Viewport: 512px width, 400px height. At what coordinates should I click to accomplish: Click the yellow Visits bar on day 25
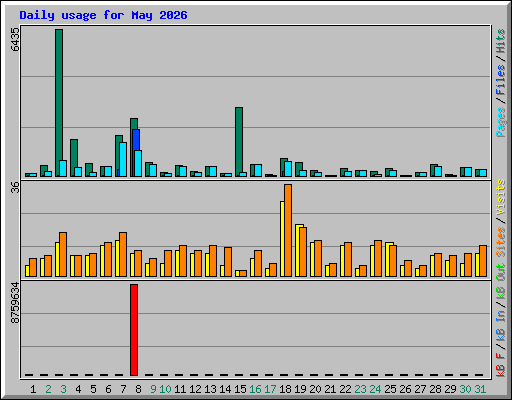tap(389, 259)
